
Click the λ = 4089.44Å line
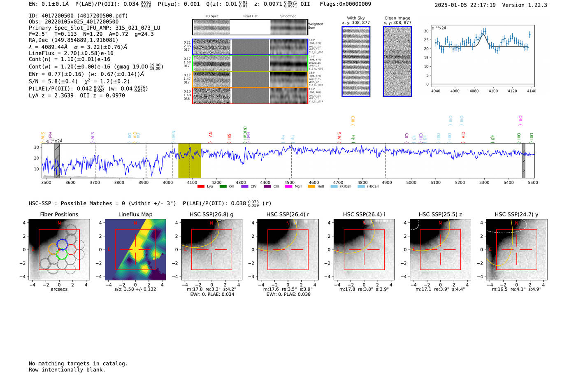78,47
